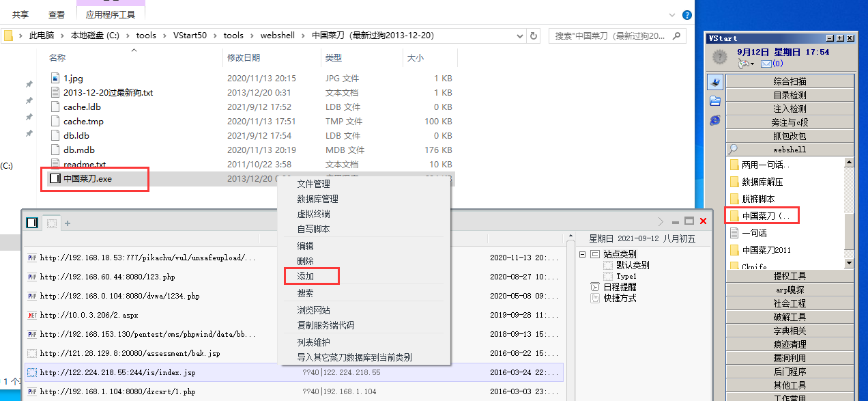The width and height of the screenshot is (868, 401).
Task: Select 虚拟终端 in the context menu
Action: [x=313, y=214]
